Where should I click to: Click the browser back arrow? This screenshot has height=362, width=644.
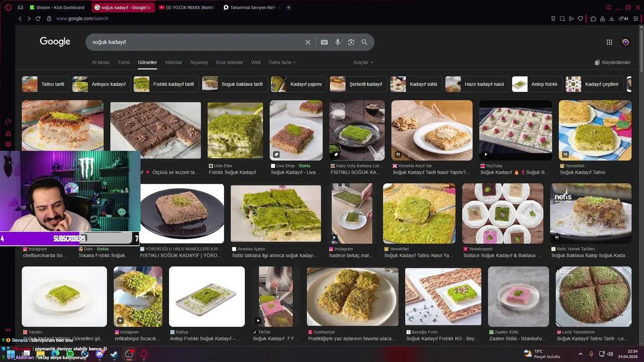click(20, 19)
